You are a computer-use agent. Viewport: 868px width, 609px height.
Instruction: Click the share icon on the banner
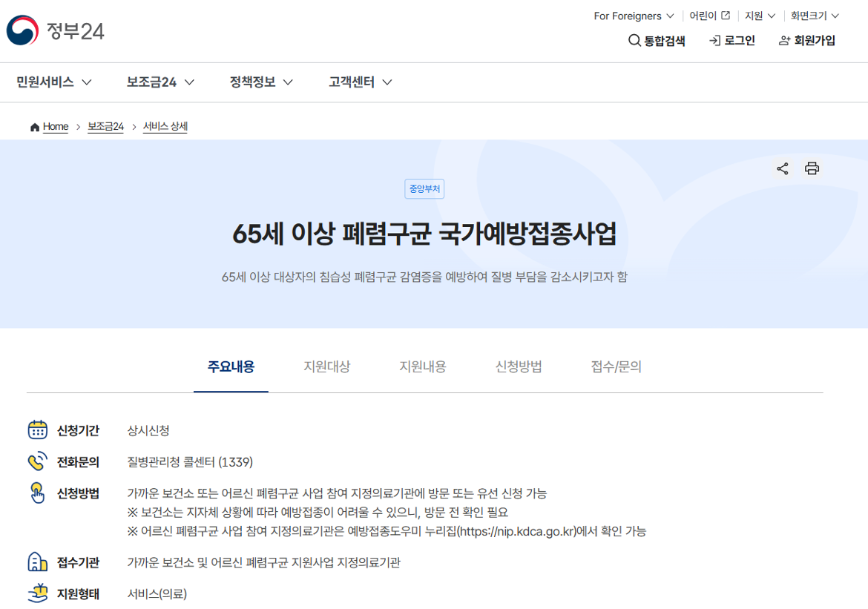(782, 168)
